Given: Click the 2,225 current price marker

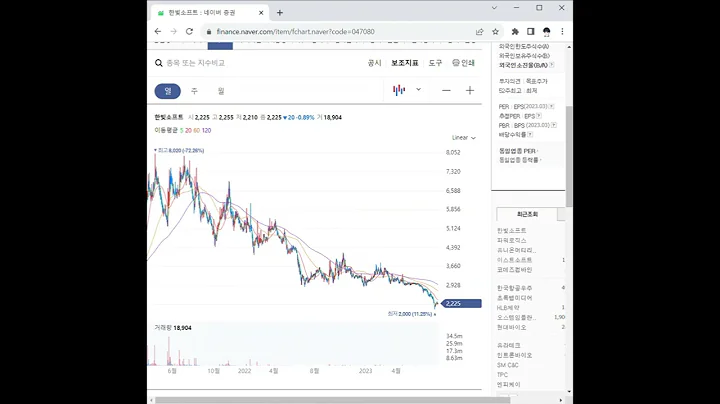Looking at the screenshot, I should tap(461, 303).
